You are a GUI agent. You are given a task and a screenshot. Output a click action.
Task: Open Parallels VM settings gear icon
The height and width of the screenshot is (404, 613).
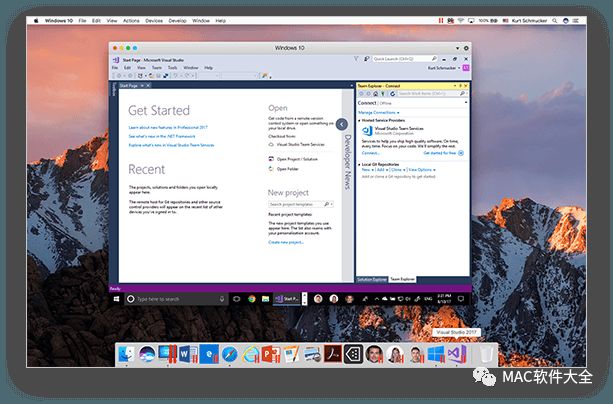click(x=466, y=48)
